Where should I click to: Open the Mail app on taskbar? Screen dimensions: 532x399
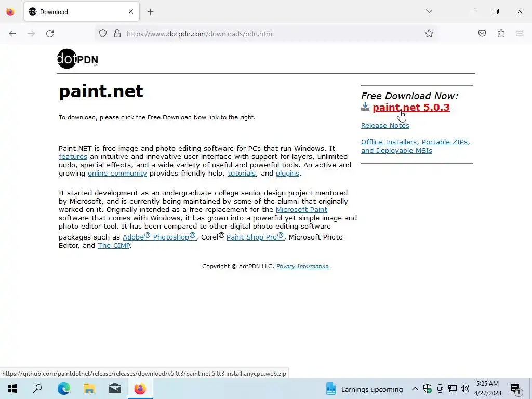tap(115, 389)
